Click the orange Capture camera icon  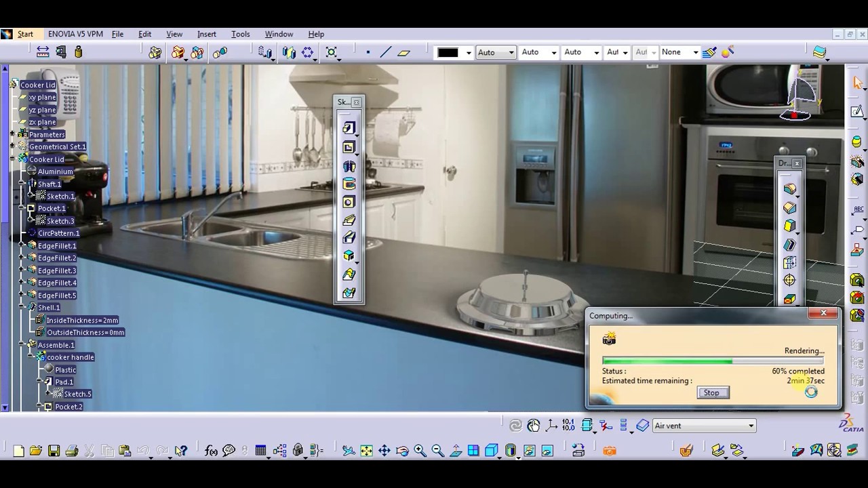click(610, 451)
